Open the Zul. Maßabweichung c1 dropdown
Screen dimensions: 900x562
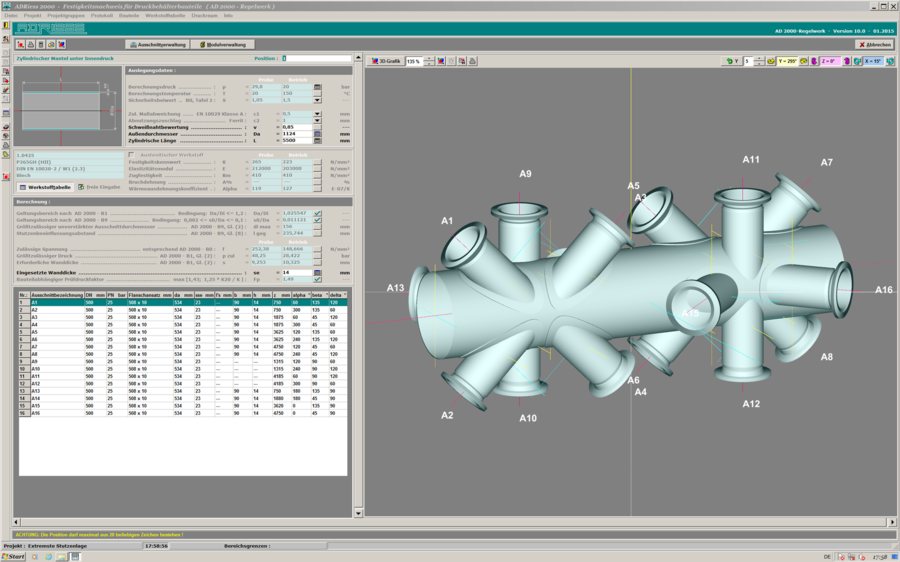(318, 114)
